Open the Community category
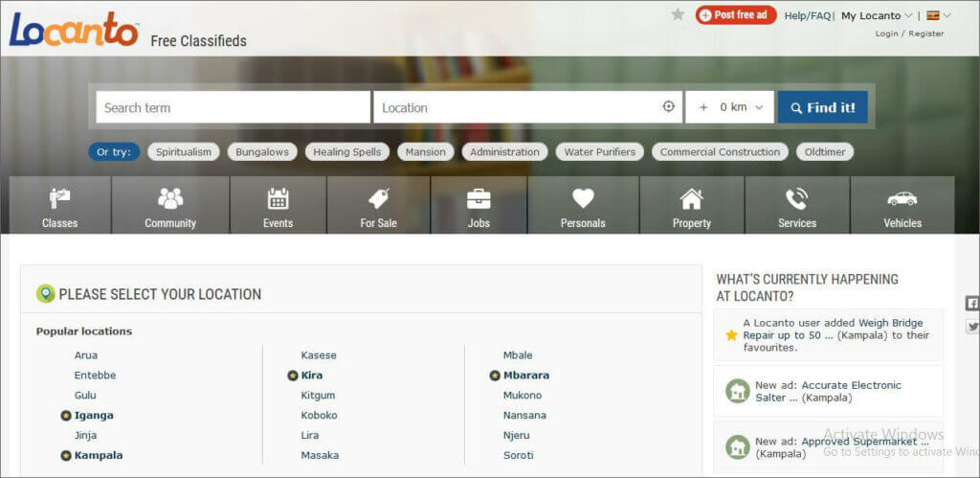 point(170,205)
